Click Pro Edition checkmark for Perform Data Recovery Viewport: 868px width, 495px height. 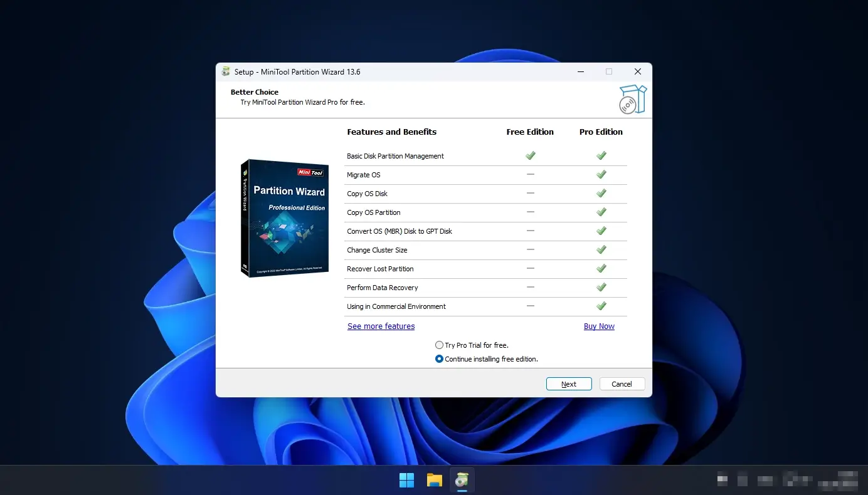coord(601,287)
